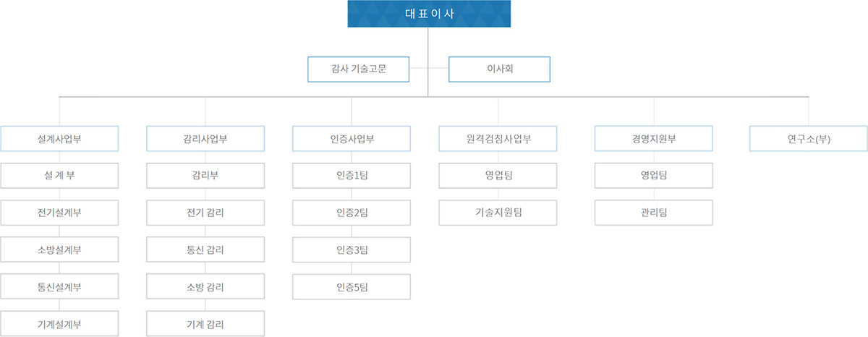Open the 설계사업부 department box
868x337 pixels.
tap(59, 139)
